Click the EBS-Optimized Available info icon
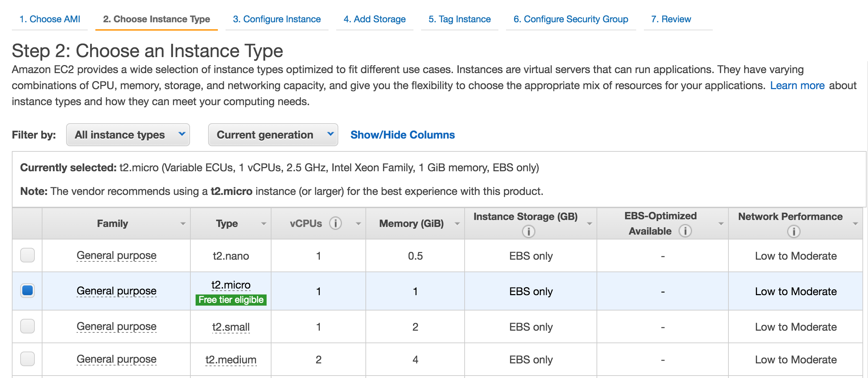Screen dimensions: 868x378 point(685,231)
